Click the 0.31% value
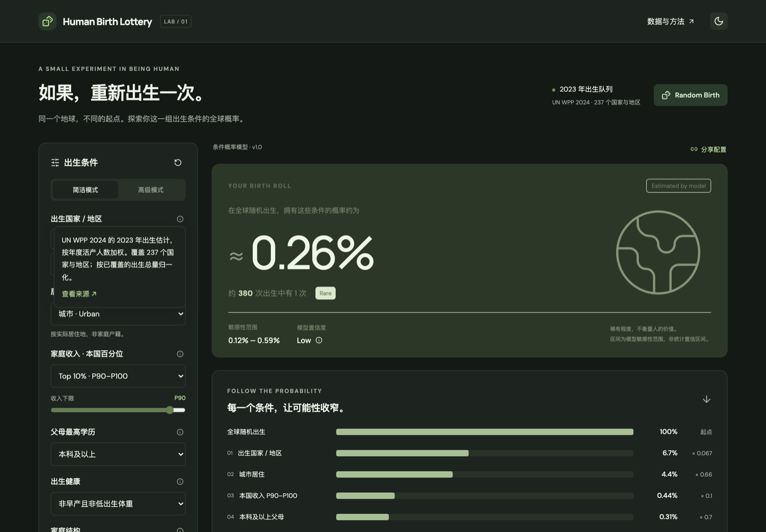The width and height of the screenshot is (766, 532). click(668, 517)
